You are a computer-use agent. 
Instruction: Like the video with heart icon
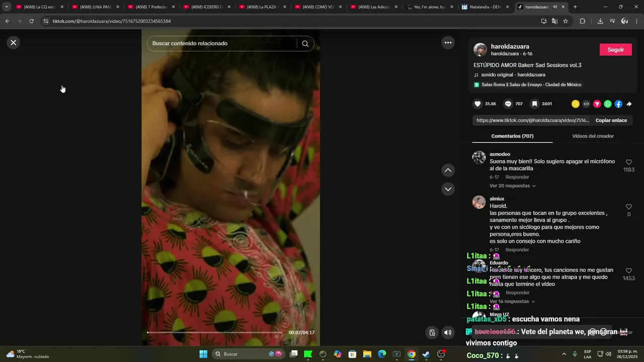click(x=477, y=104)
